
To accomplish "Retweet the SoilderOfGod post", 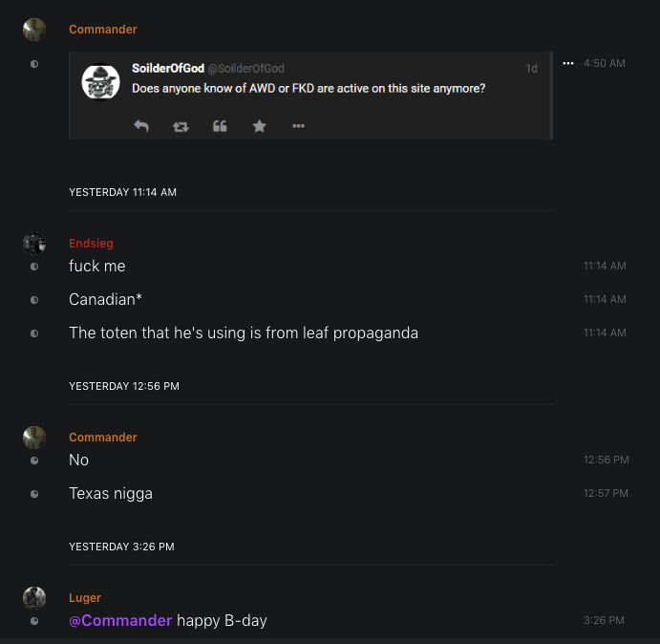I will click(181, 126).
